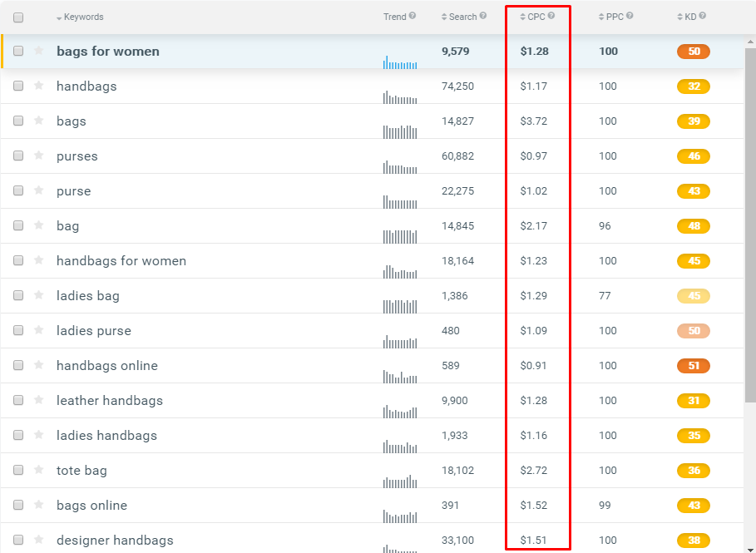Star the 'designer handbags' keyword
756x553 pixels.
coord(39,540)
